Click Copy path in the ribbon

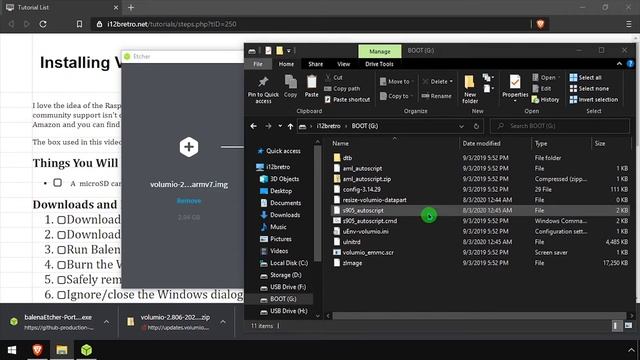pyautogui.click(x=342, y=88)
